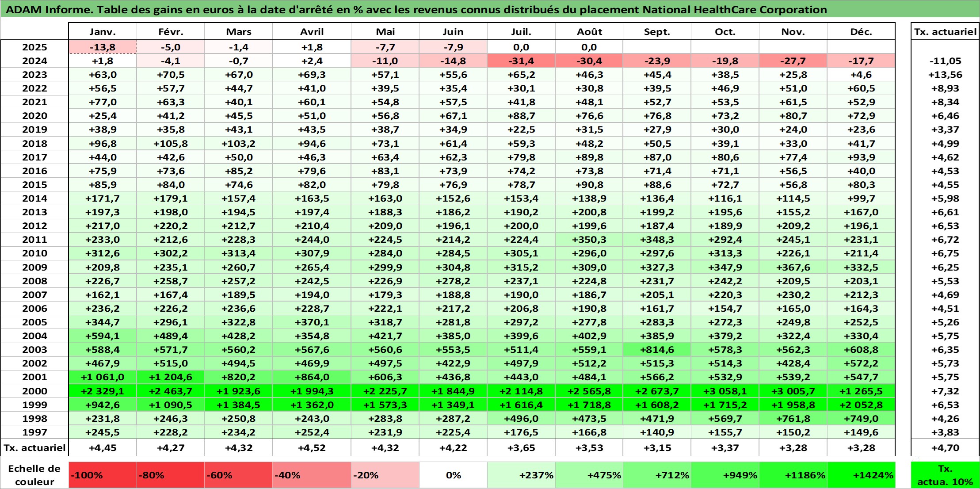Click the +22,5 cell in 2019

[521, 130]
